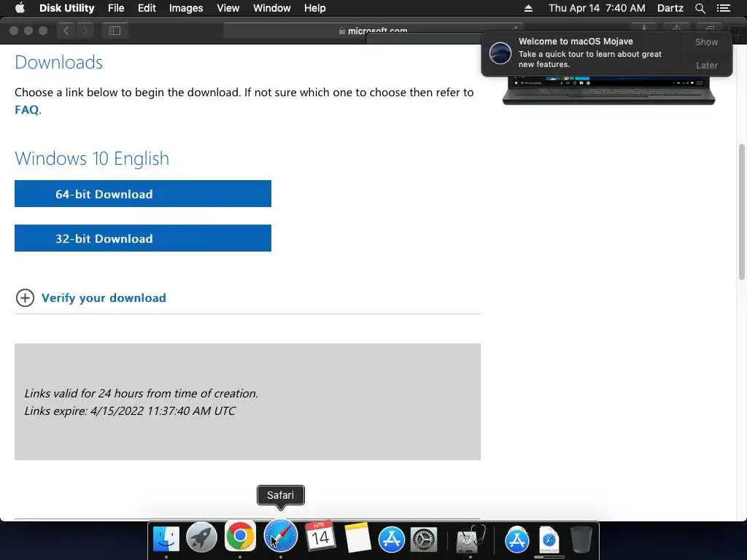Open the Disk Utility menu

66,8
